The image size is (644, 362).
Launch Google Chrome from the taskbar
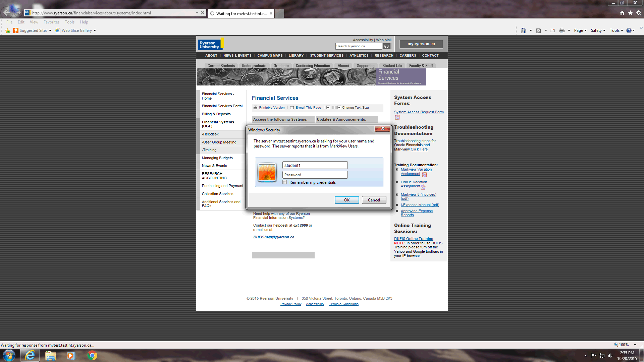(92, 355)
